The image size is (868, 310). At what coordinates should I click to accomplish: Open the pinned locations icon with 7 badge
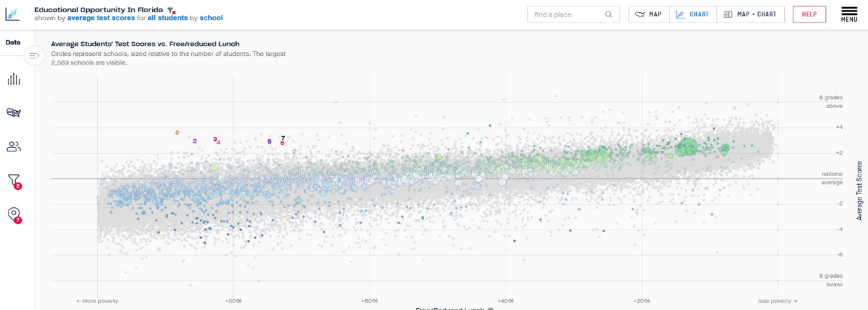pyautogui.click(x=13, y=215)
